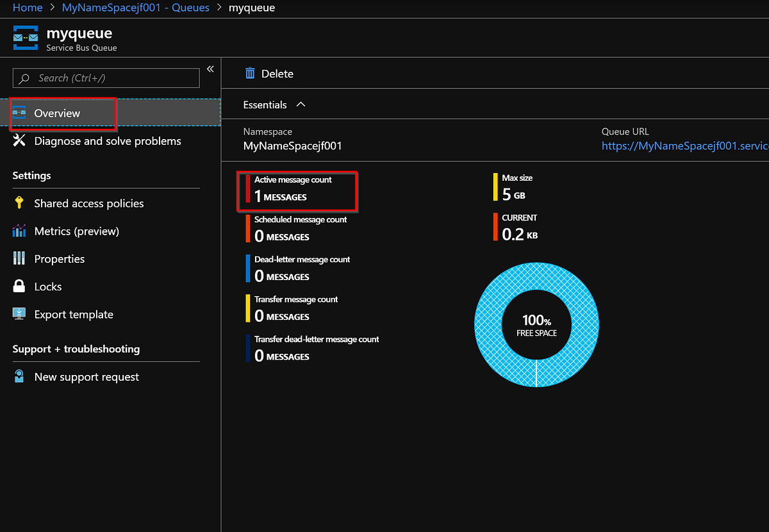
Task: Click the Properties panel icon
Action: pyautogui.click(x=21, y=258)
